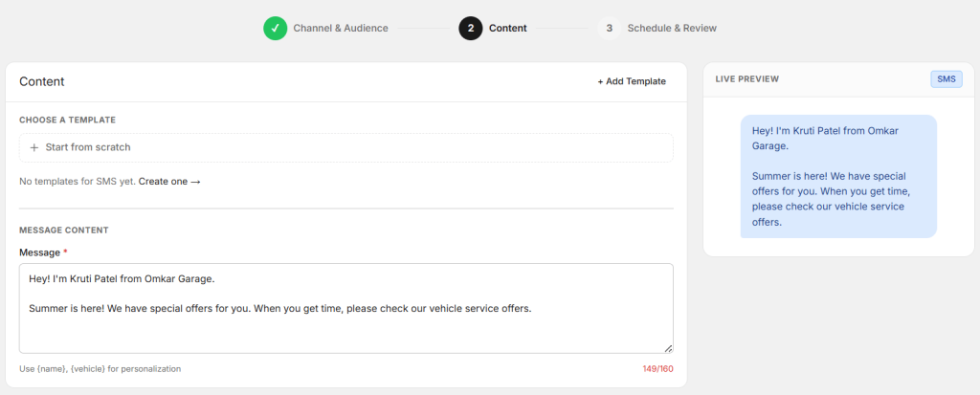Viewport: 980px width, 395px height.
Task: Click the 149/160 character counter
Action: point(658,369)
